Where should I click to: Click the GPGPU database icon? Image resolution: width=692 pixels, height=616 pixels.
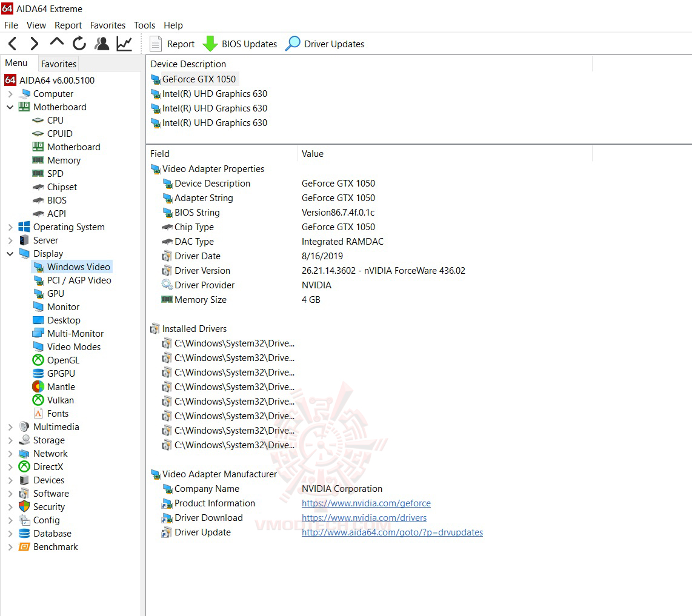pos(38,373)
